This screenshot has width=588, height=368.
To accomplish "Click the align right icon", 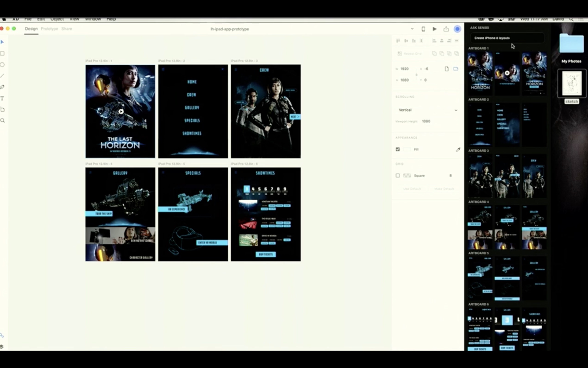I will 449,41.
